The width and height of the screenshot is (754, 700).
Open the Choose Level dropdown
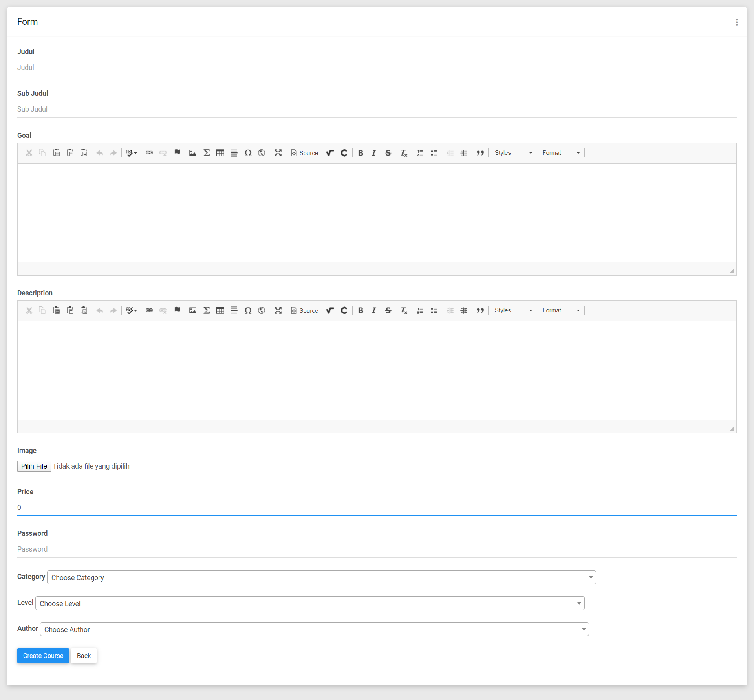tap(310, 603)
